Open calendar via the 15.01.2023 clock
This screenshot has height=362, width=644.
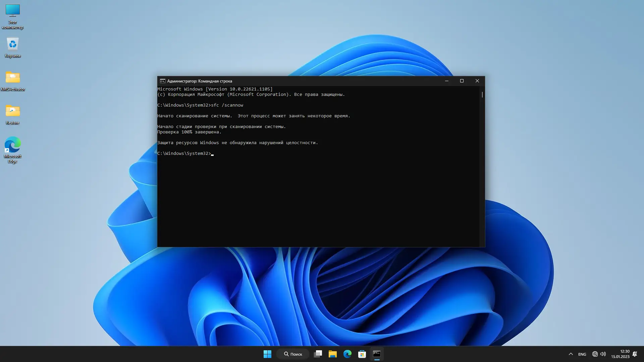(x=620, y=354)
